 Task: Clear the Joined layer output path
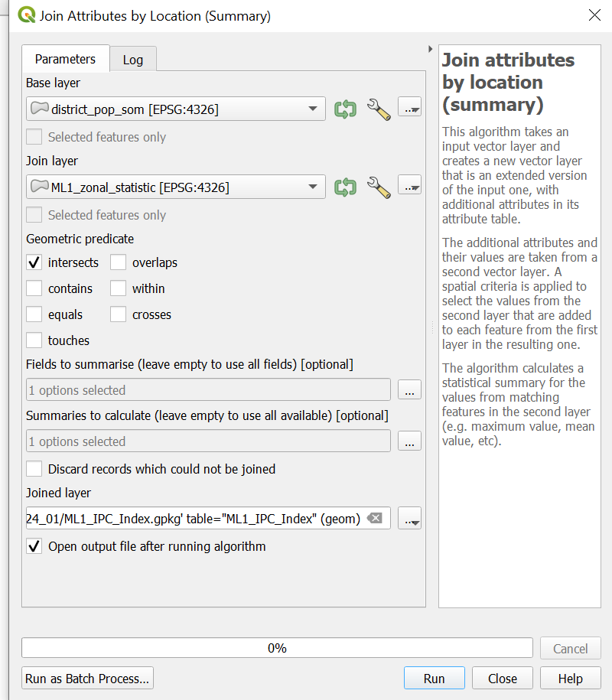click(x=374, y=519)
